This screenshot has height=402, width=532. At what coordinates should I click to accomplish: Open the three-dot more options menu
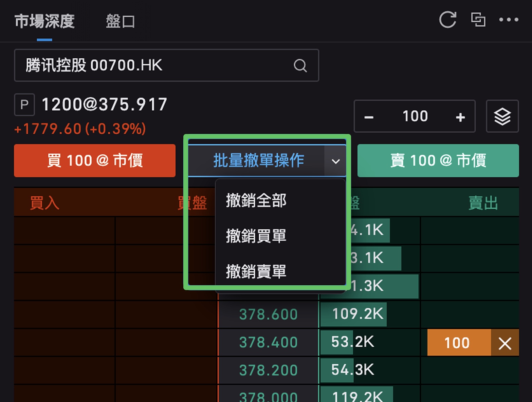tap(508, 20)
